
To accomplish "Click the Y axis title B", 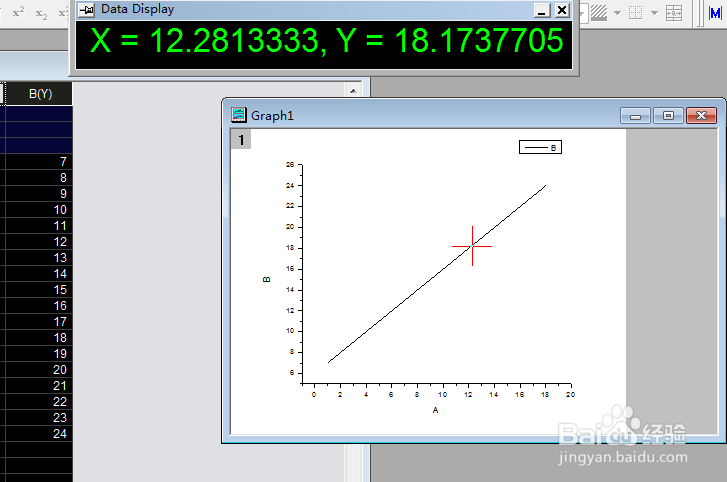I will [267, 279].
